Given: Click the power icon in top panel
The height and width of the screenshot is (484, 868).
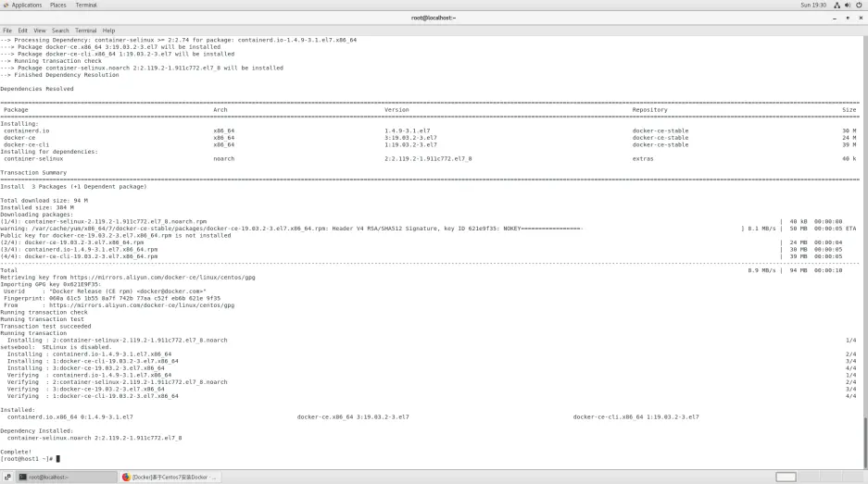Looking at the screenshot, I should tap(859, 6).
